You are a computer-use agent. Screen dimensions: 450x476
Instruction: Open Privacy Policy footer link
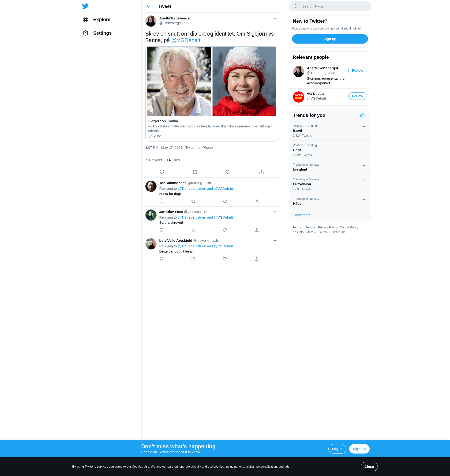(327, 227)
